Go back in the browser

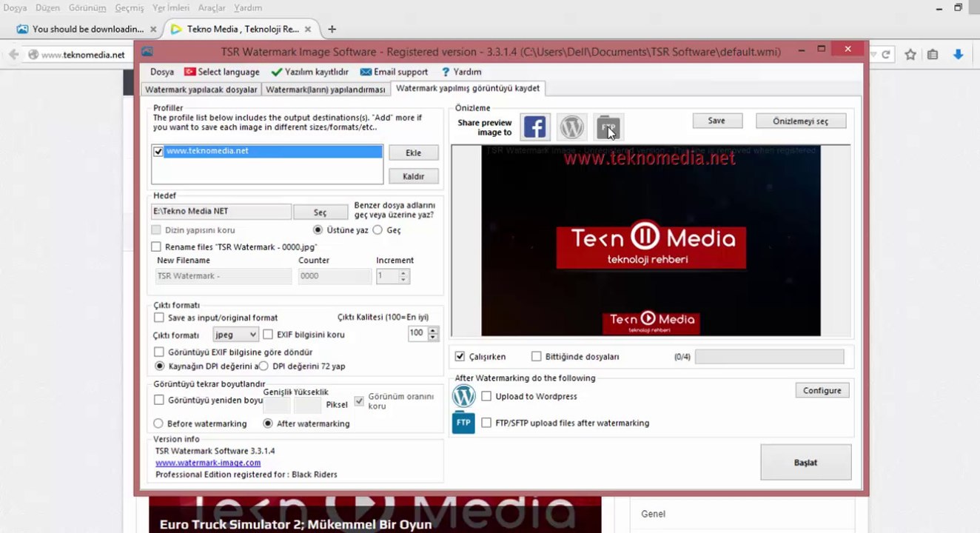coord(13,54)
